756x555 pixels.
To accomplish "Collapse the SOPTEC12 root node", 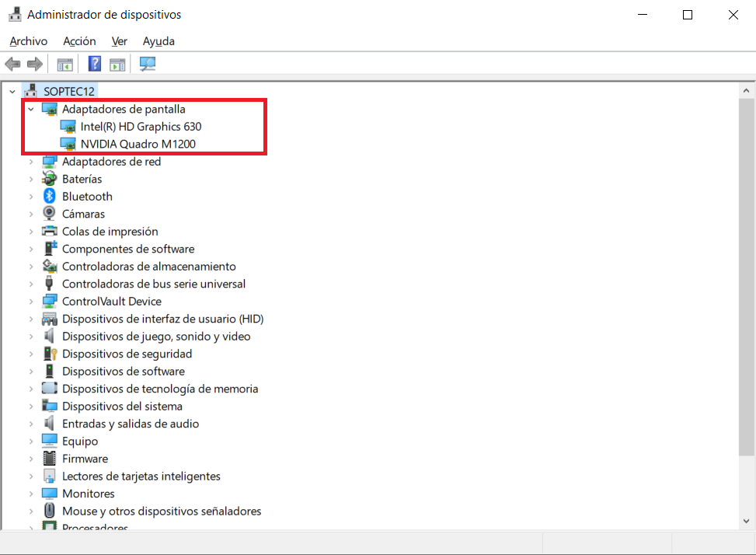I will pyautogui.click(x=12, y=91).
